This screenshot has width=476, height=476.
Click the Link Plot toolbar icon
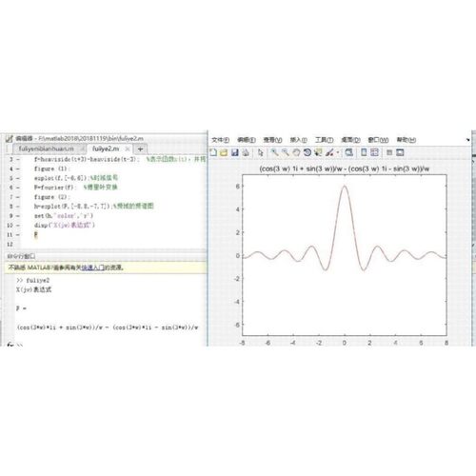click(x=349, y=152)
